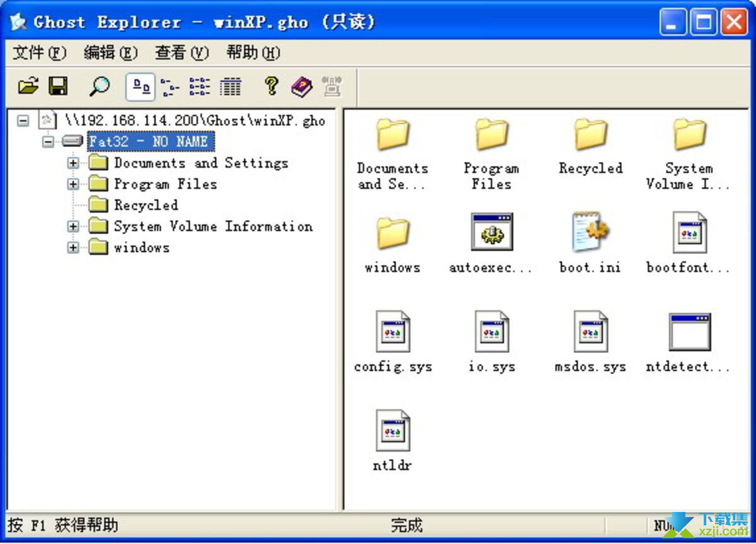
Task: Expand the windows folder in the tree
Action: click(73, 248)
